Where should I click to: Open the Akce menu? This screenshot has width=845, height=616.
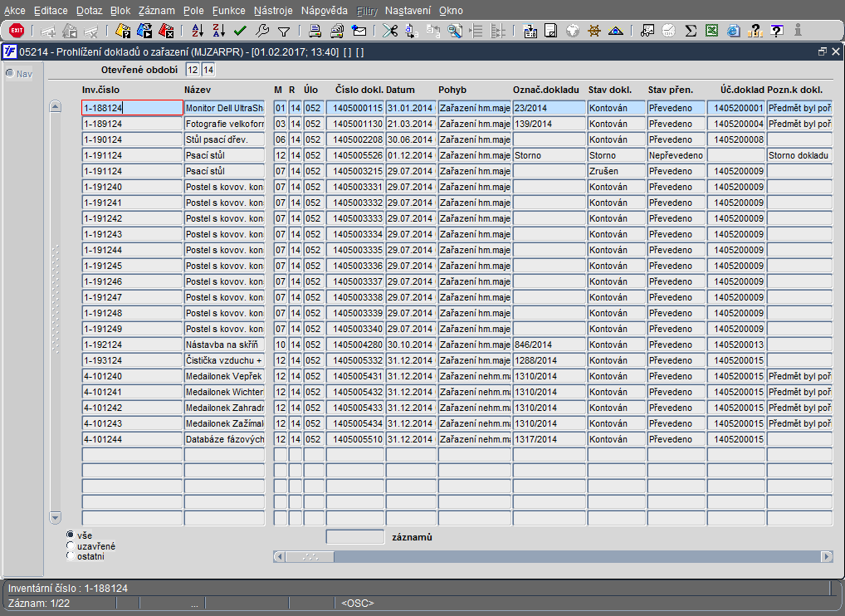coord(15,11)
